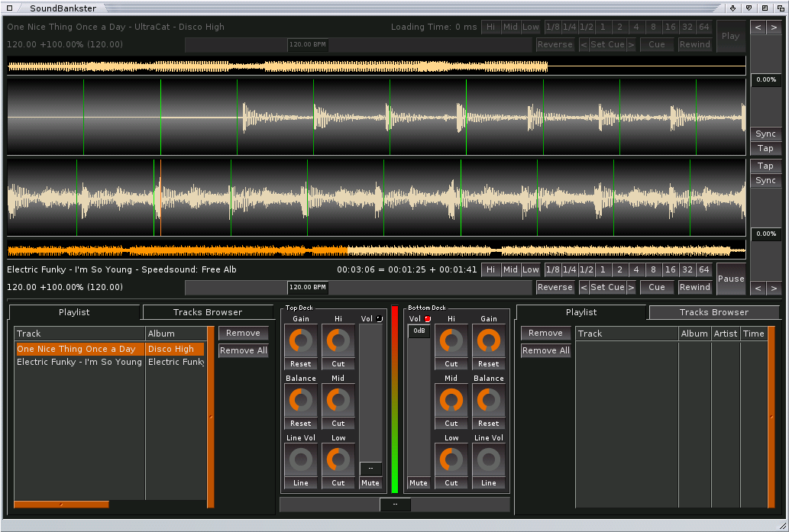Click the Bottom Deck Gain knob
The height and width of the screenshot is (532, 789).
click(x=489, y=340)
